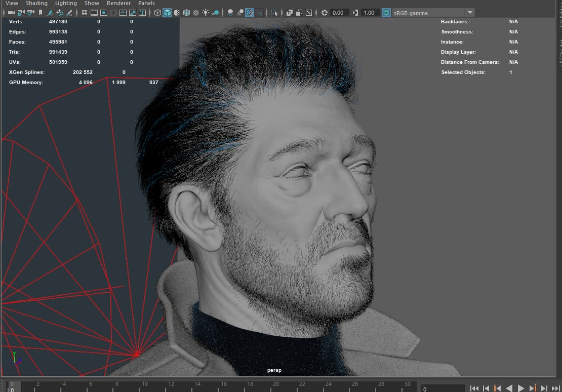The image size is (562, 392).
Task: Click the 'GPU Memory:' label
Action: (x=26, y=82)
